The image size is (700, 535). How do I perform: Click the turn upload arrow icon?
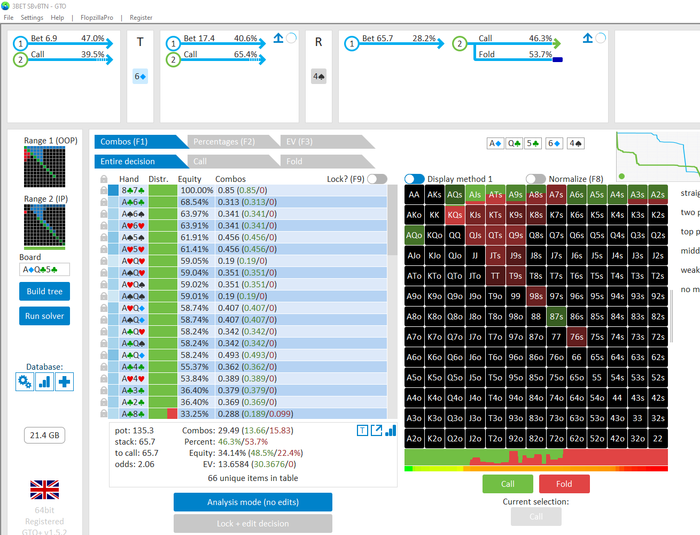coord(278,38)
